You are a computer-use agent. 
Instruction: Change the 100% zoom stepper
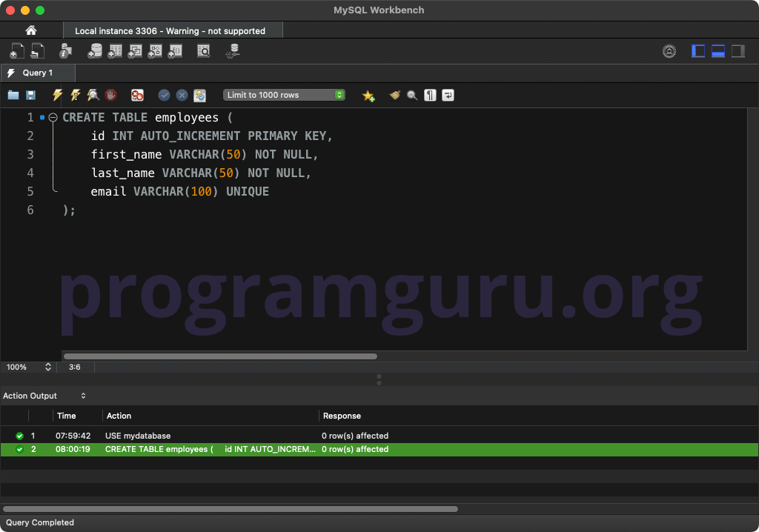tap(48, 367)
